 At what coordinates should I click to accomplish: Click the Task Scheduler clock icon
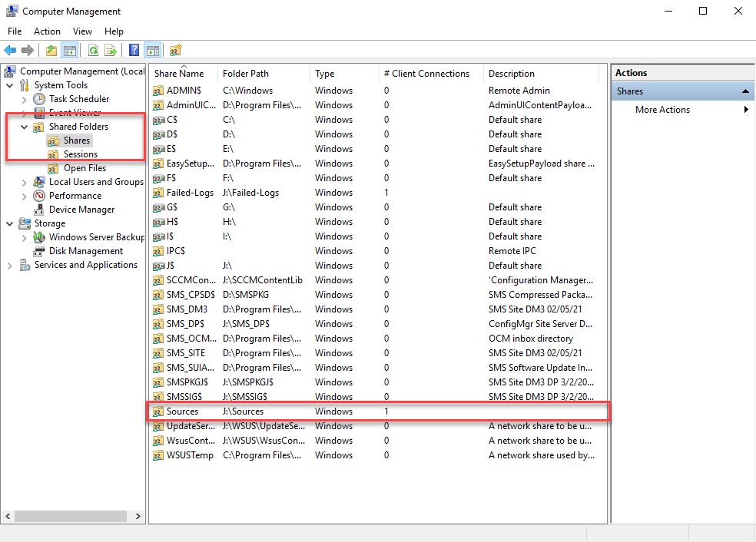(x=39, y=99)
